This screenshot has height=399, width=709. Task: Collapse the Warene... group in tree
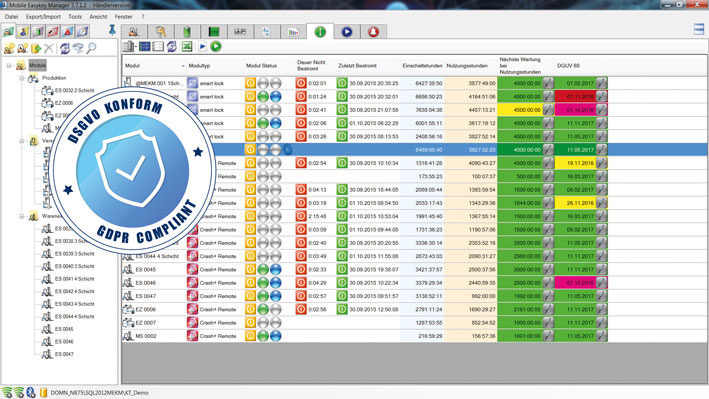click(21, 216)
